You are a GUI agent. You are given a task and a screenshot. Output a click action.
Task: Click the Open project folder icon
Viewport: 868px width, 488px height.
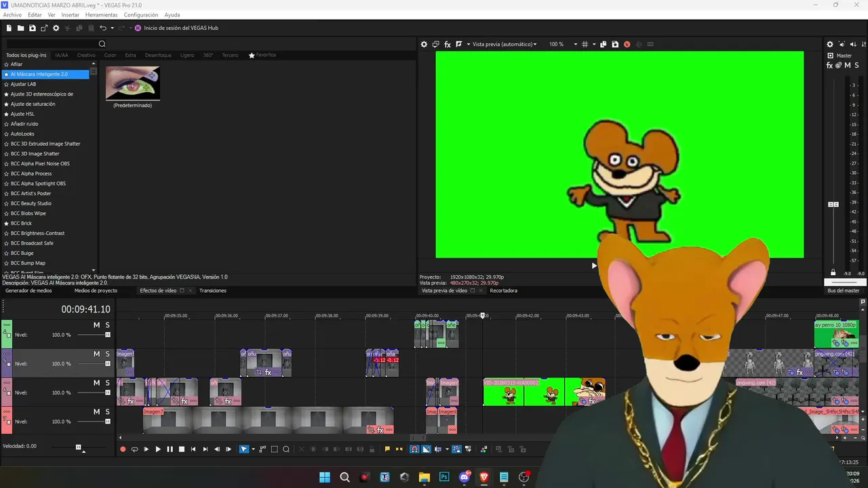21,28
